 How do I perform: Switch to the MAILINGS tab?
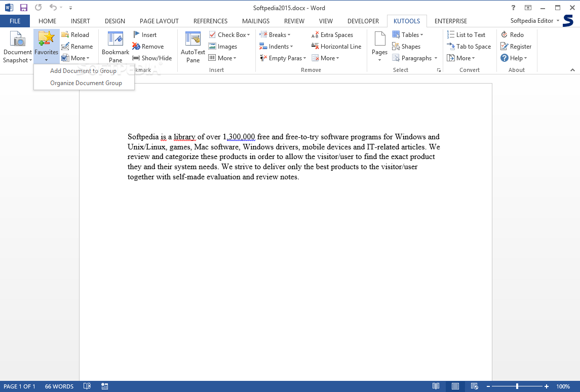(256, 21)
